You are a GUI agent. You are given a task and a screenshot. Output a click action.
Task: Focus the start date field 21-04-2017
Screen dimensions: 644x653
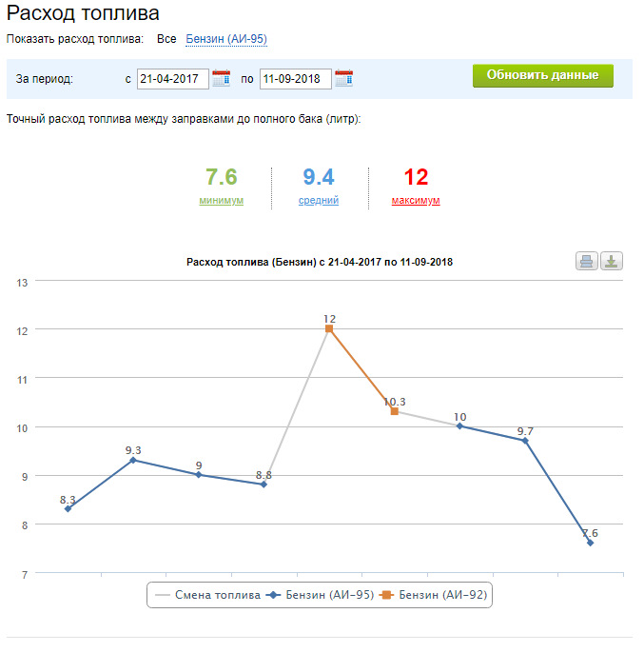click(172, 79)
